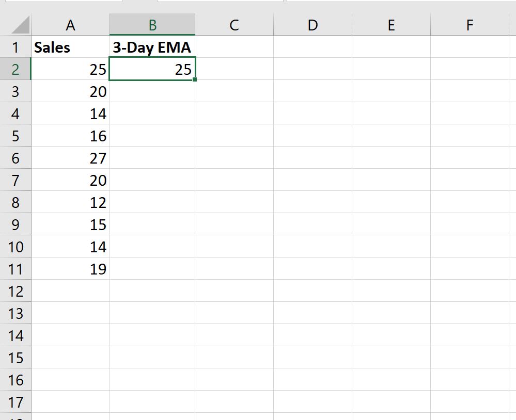Select column header F

(470, 24)
